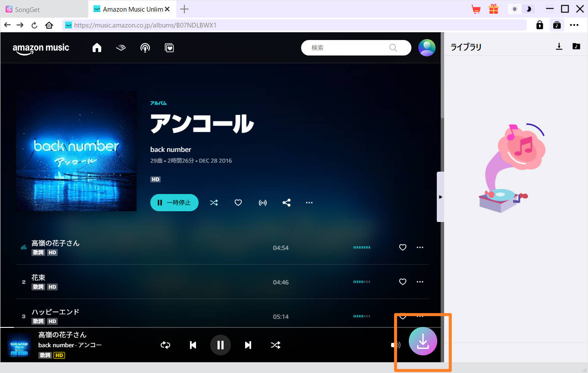The width and height of the screenshot is (588, 373).
Task: Click the download icon in the ライブラリ panel
Action: [559, 47]
